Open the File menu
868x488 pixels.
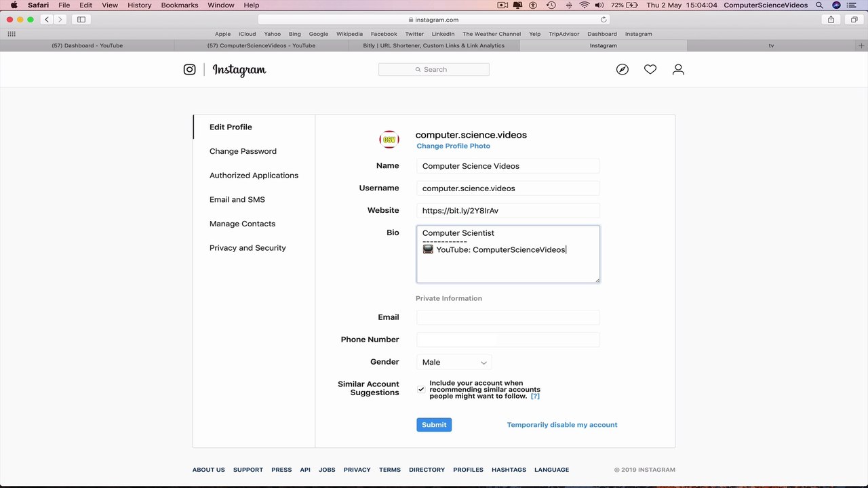tap(64, 5)
